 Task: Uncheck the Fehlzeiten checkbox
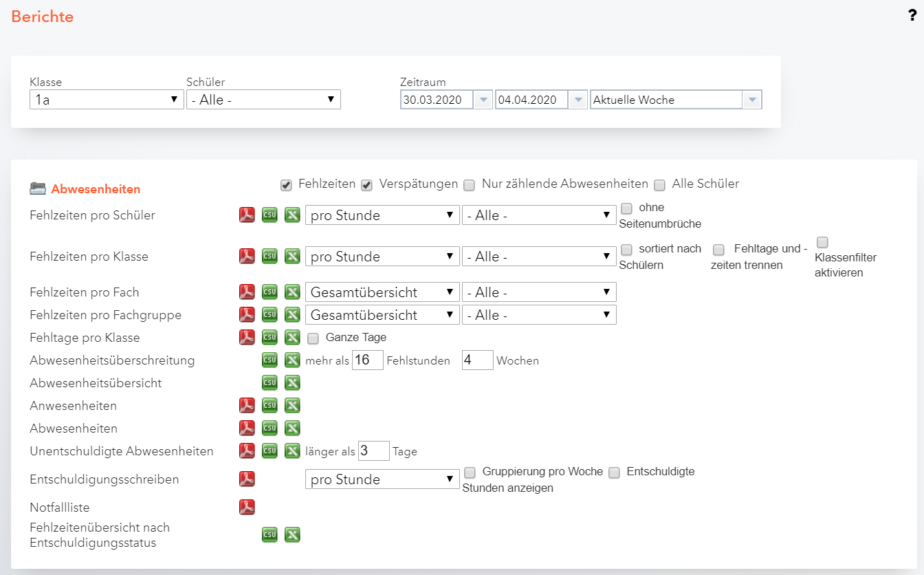coord(286,184)
